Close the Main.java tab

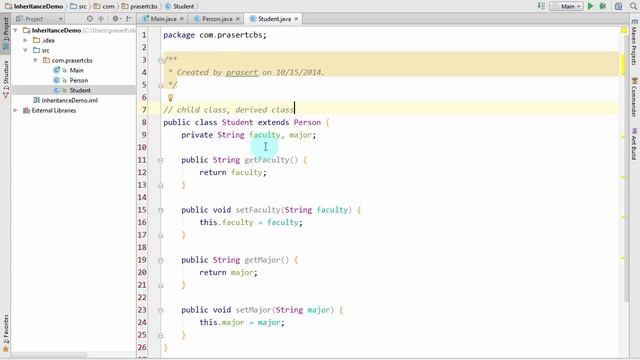click(x=182, y=19)
